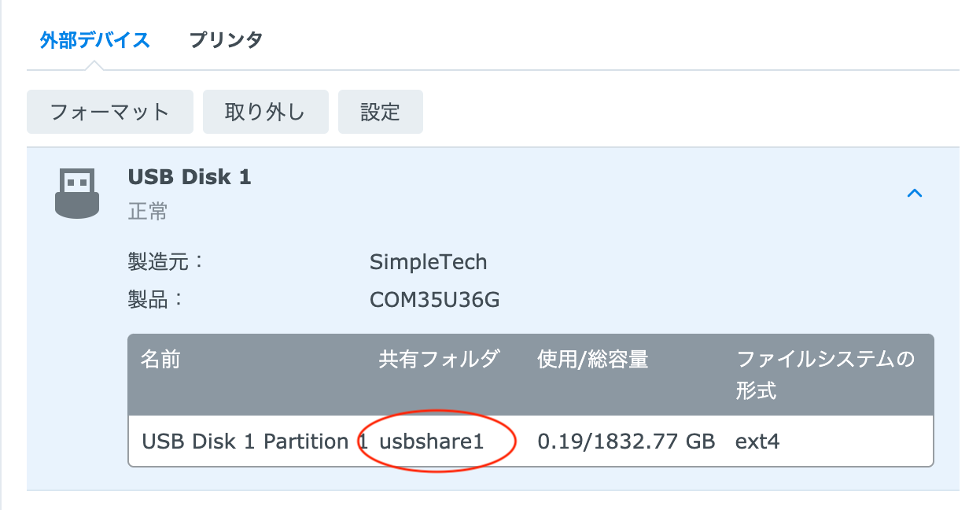Open the プリンタ tab
This screenshot has width=980, height=510.
point(226,39)
